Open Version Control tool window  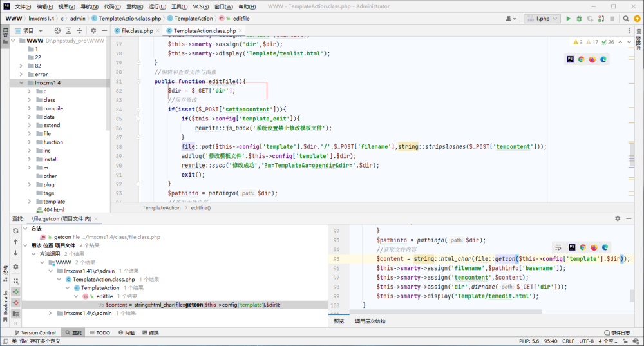pyautogui.click(x=35, y=332)
